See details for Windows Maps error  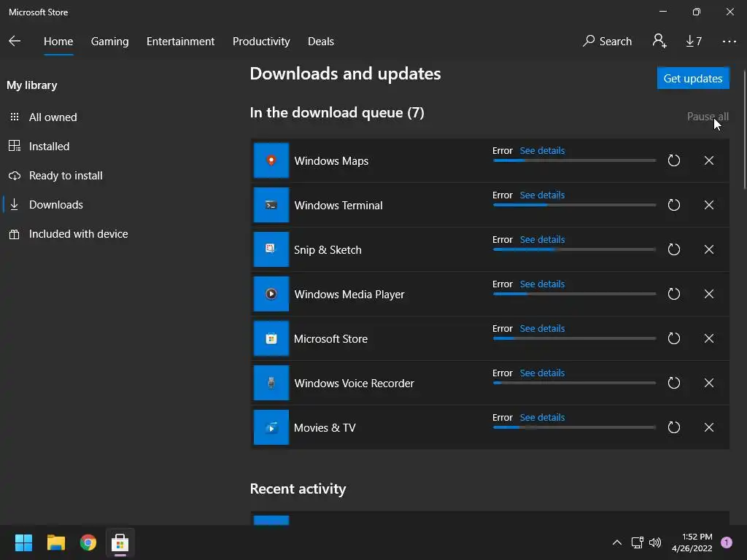542,150
